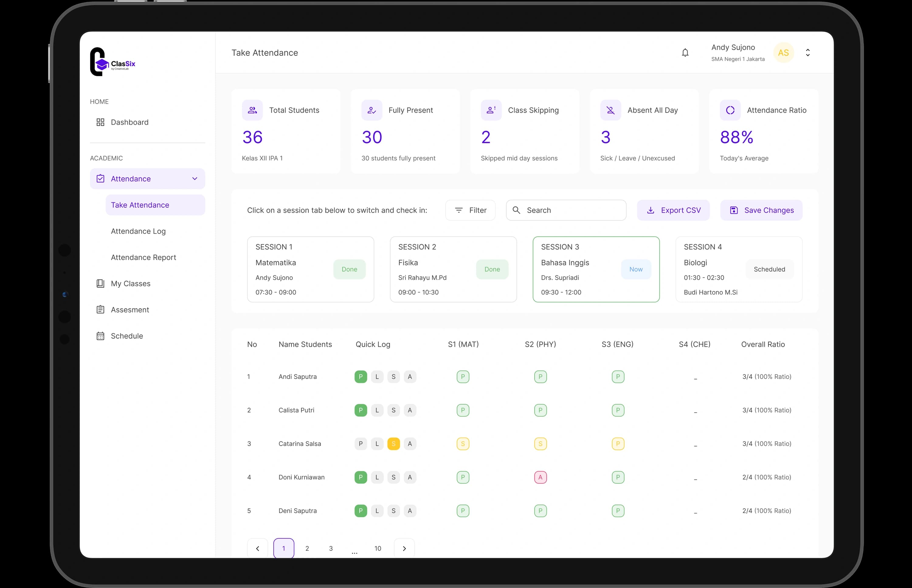Click the Class Skipping card icon
This screenshot has height=588, width=912.
pos(491,110)
